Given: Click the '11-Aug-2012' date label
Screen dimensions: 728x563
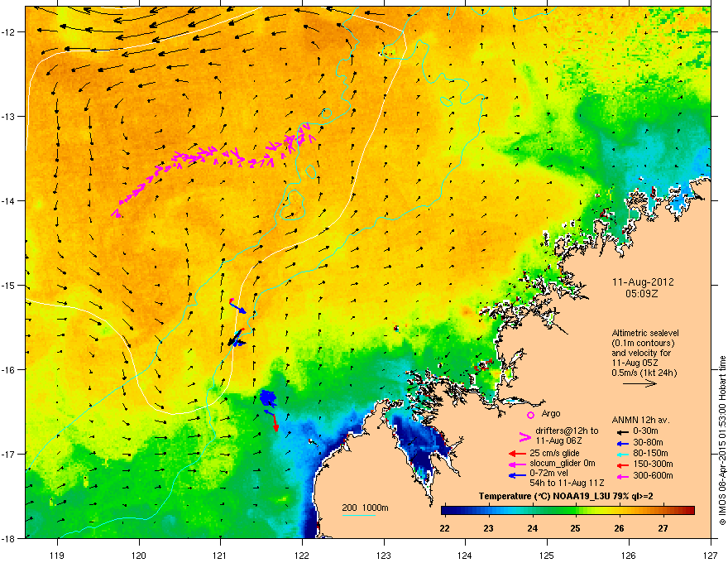Looking at the screenshot, I should pos(643,282).
